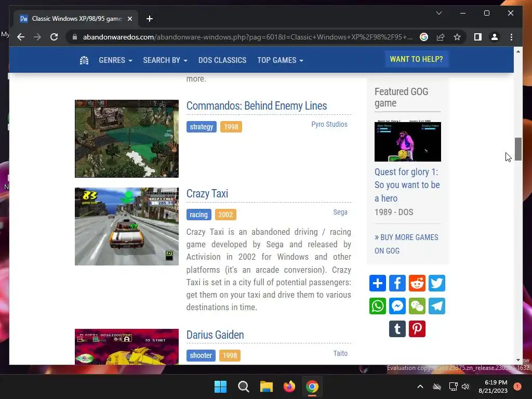This screenshot has width=532, height=399.
Task: Open Chrome tab search chevron
Action: 438,13
